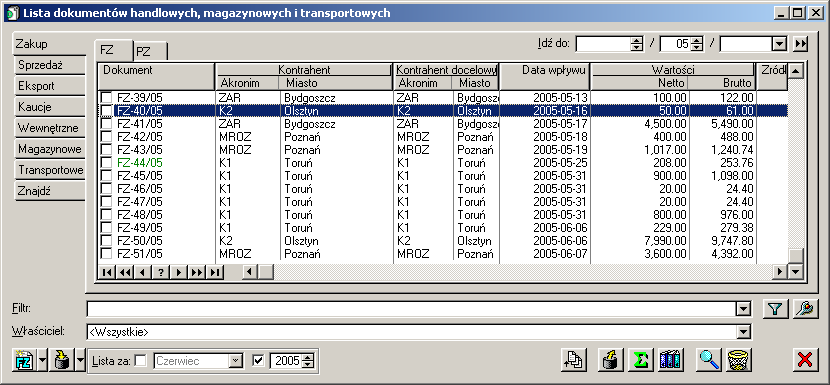Sort by Kontrahent Miasto column header
830x385 pixels.
(335, 83)
